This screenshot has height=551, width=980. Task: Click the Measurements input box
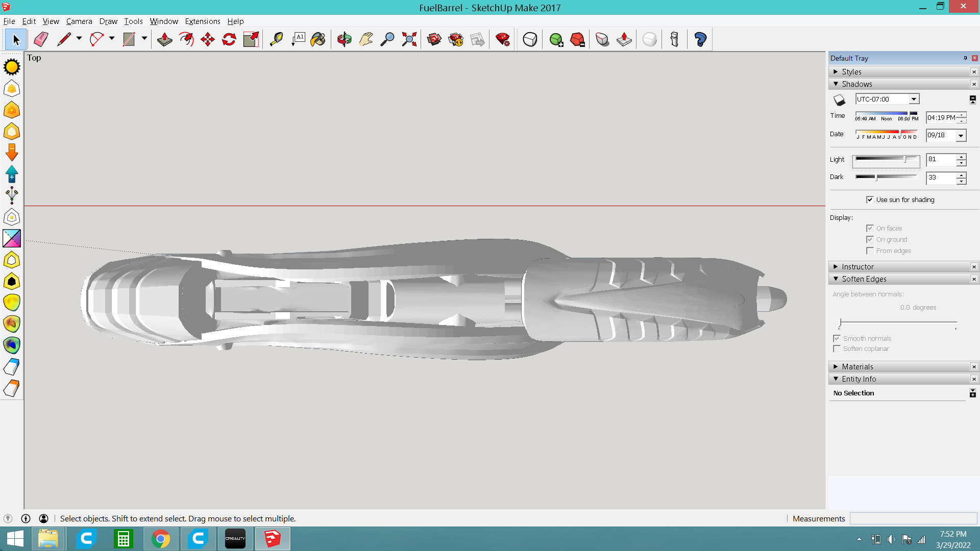click(x=913, y=518)
